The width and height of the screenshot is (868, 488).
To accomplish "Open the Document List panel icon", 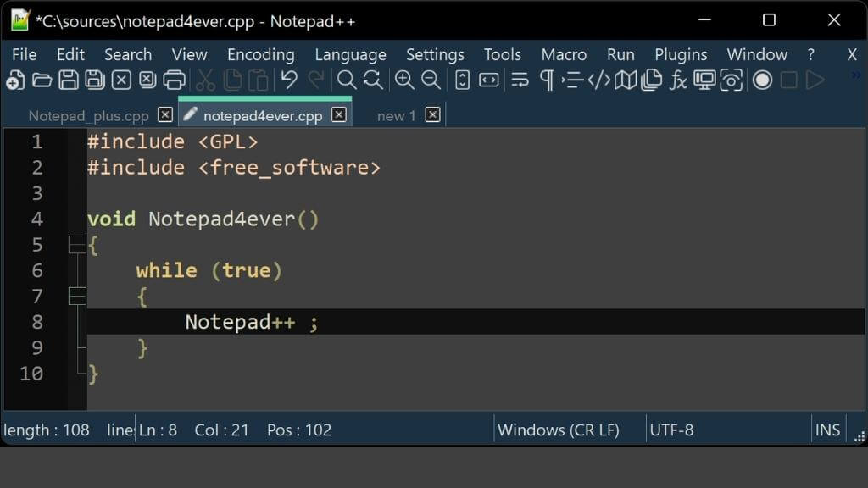I will click(x=652, y=80).
